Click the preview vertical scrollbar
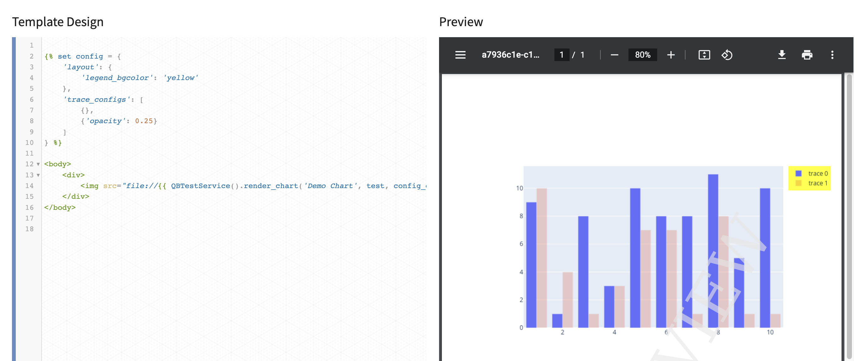Viewport: 868px width, 361px height. [x=849, y=215]
